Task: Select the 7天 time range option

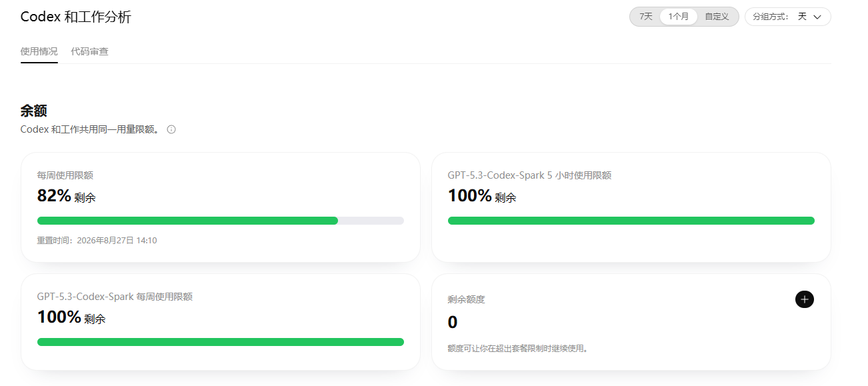Action: click(646, 17)
